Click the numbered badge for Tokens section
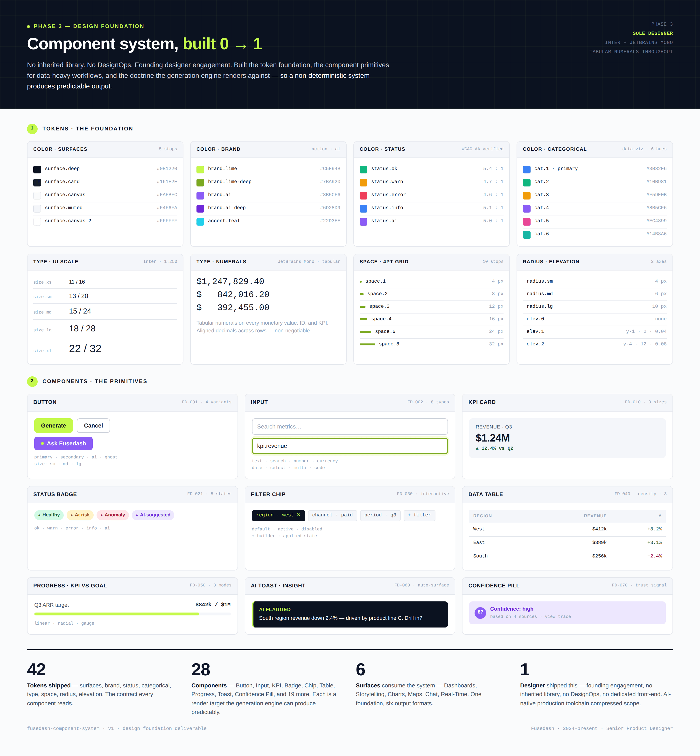 click(32, 128)
